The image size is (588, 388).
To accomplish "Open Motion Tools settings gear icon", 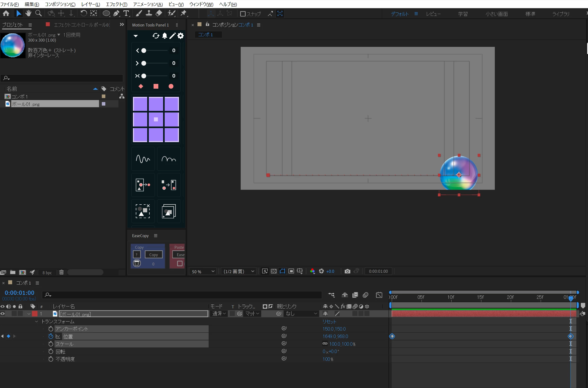I will (x=181, y=36).
